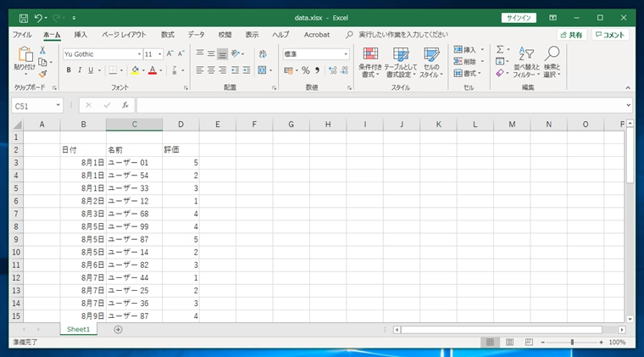This screenshot has height=357, width=644.
Task: Click the percent style icon
Action: point(305,70)
